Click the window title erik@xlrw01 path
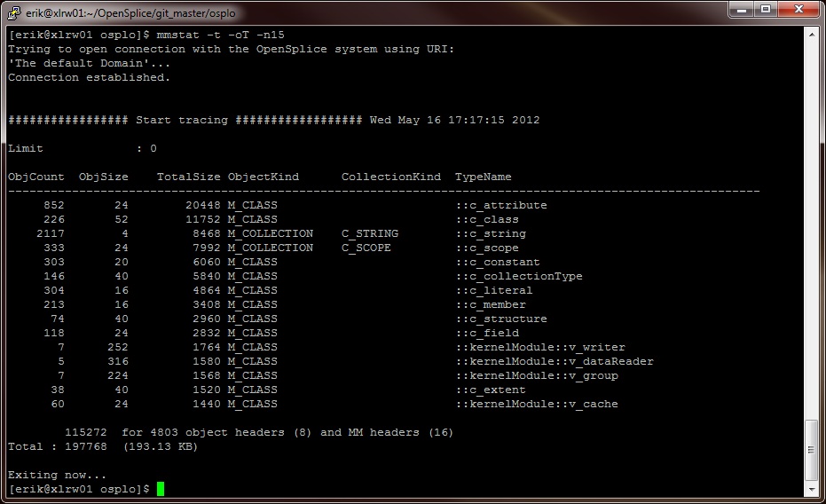This screenshot has height=504, width=826. click(x=130, y=13)
